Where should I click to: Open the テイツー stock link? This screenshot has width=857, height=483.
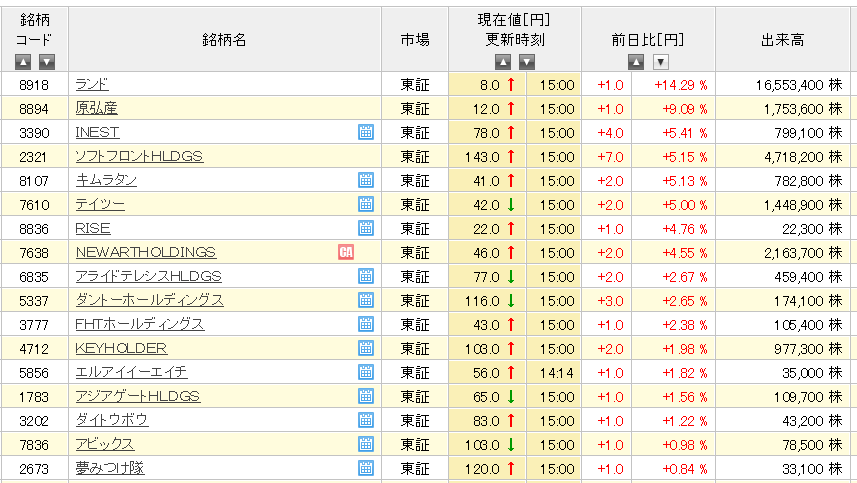point(100,204)
